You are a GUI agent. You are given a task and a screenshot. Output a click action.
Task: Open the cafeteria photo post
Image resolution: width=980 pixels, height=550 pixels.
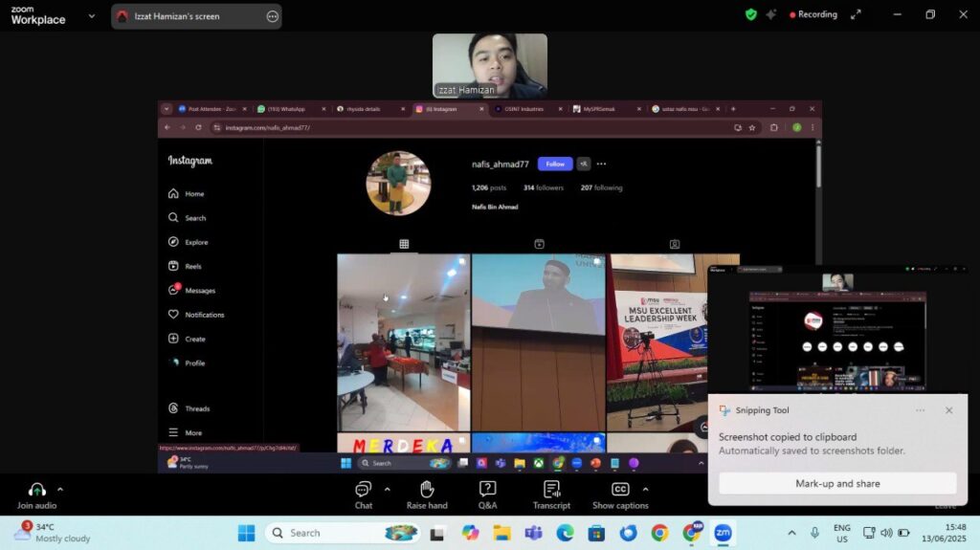[403, 341]
